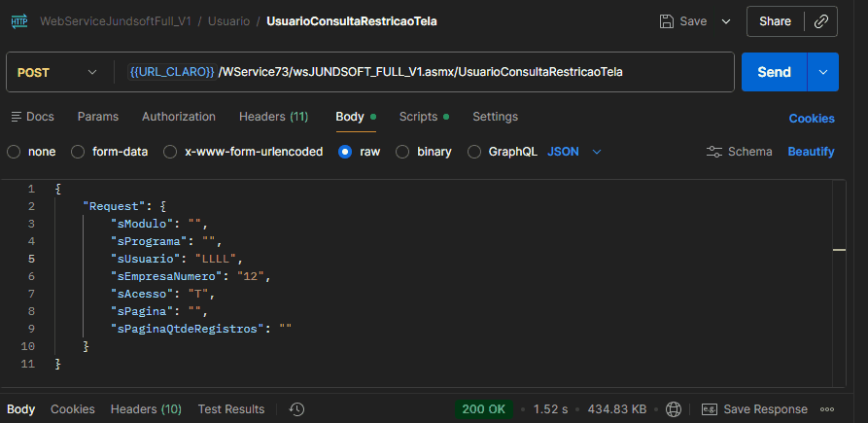The width and height of the screenshot is (868, 423).
Task: Click the network globe icon
Action: click(x=675, y=409)
